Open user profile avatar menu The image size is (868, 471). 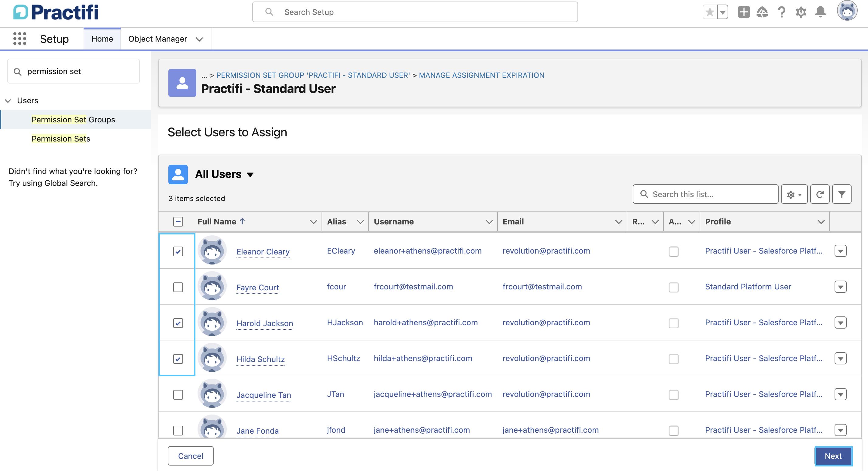[847, 11]
